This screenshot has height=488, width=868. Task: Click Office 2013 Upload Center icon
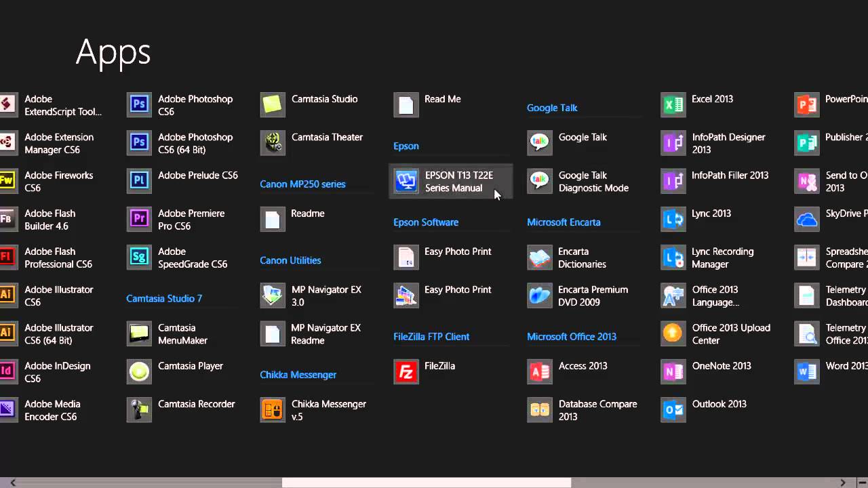[673, 333]
